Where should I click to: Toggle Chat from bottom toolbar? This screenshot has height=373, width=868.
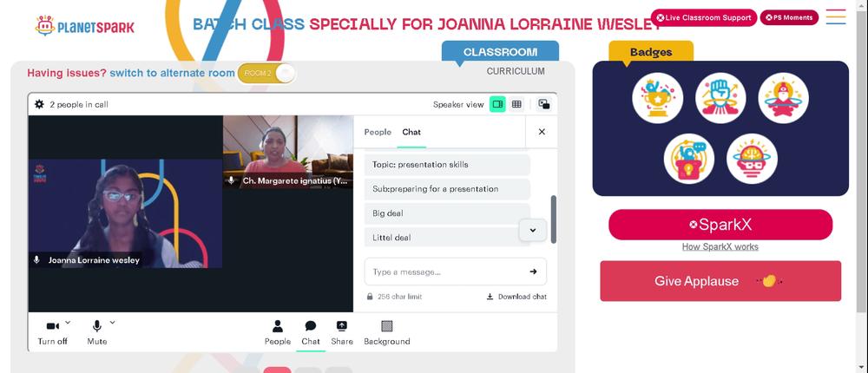click(311, 334)
